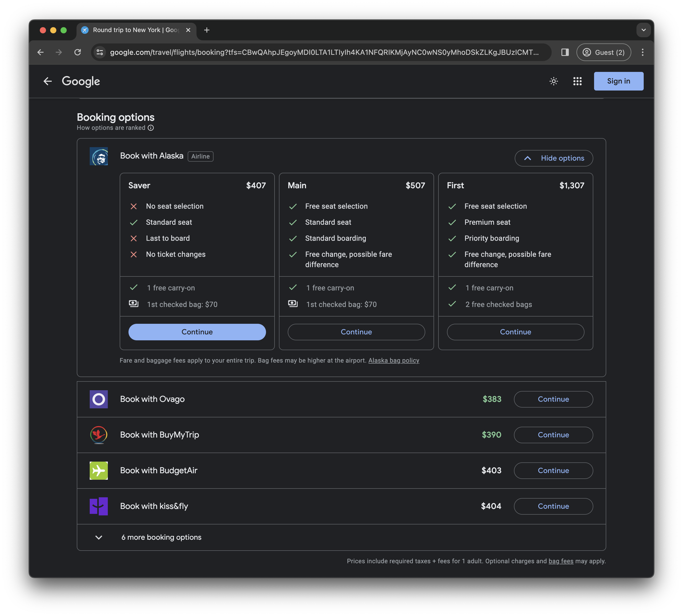This screenshot has height=616, width=683.
Task: Open Chrome's three-dot menu
Action: (x=642, y=52)
